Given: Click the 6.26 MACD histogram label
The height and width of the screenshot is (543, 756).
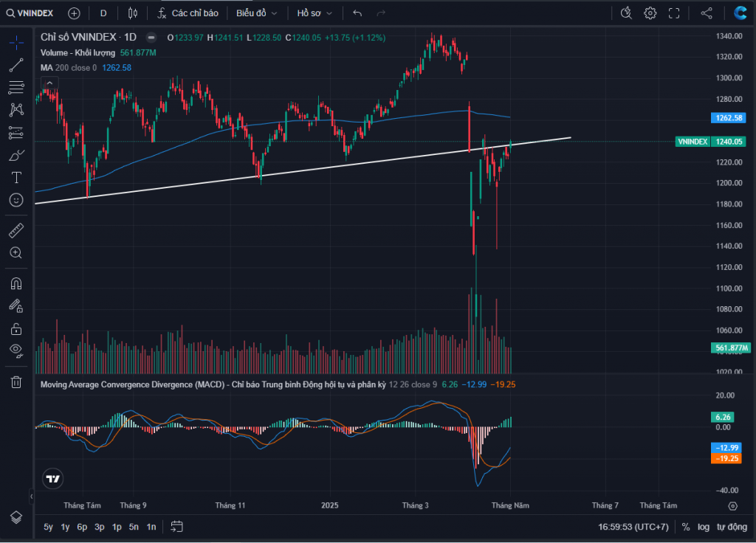Looking at the screenshot, I should coord(722,417).
